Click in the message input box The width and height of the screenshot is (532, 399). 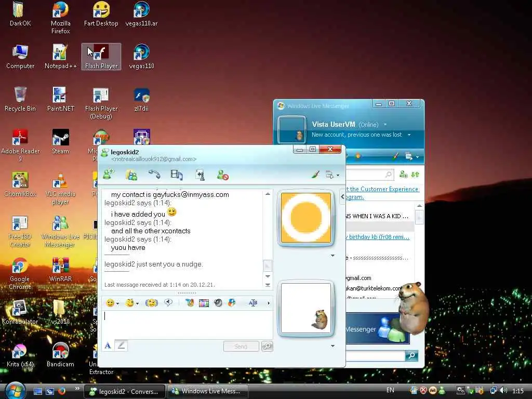[x=187, y=324]
